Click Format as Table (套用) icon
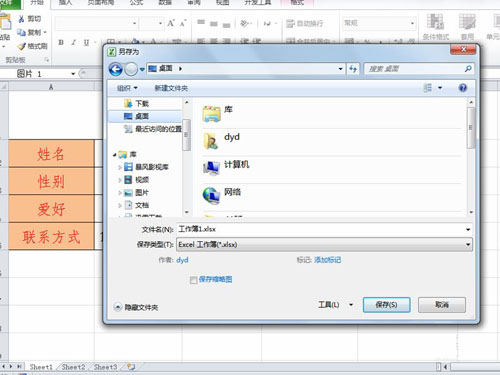This screenshot has width=500, height=375. [x=467, y=22]
